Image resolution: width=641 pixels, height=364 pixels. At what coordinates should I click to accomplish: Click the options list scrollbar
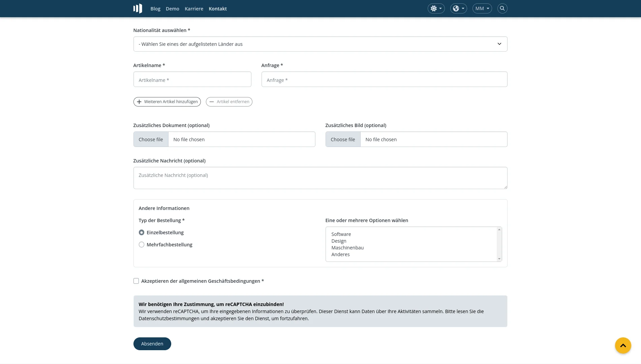(499, 244)
